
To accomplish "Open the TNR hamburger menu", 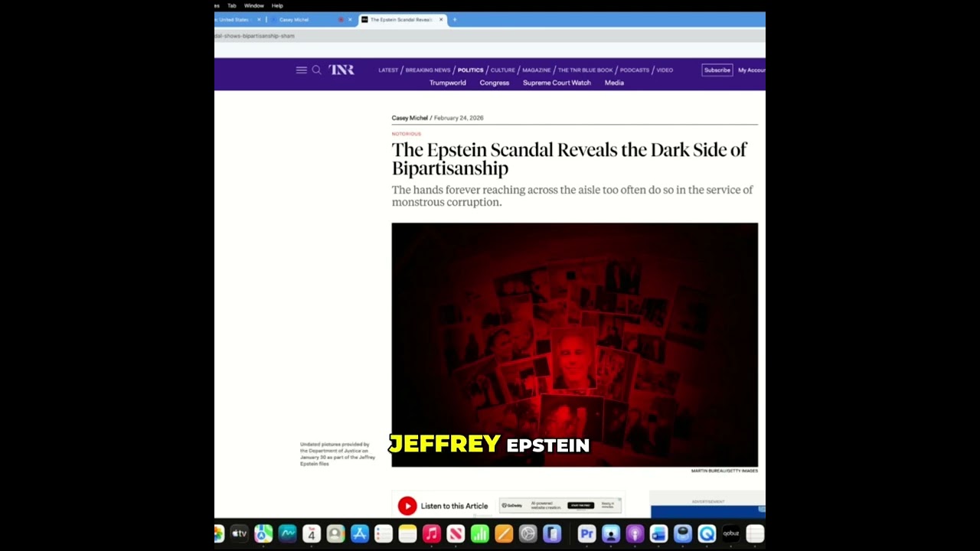I will (301, 70).
